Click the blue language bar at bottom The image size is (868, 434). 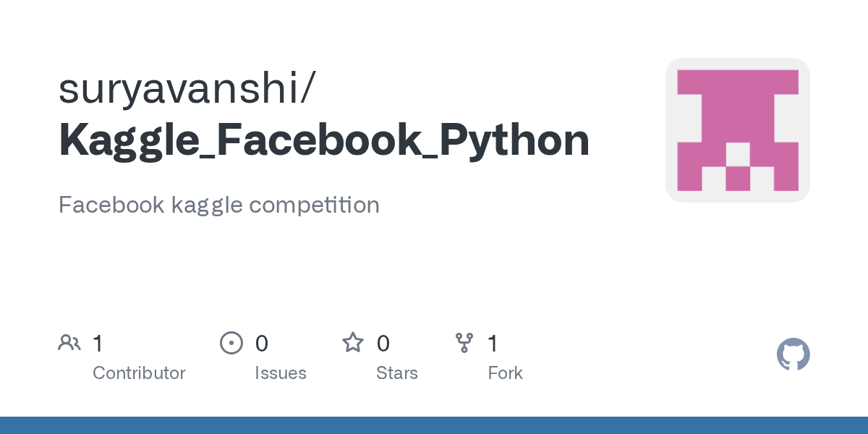(x=434, y=425)
